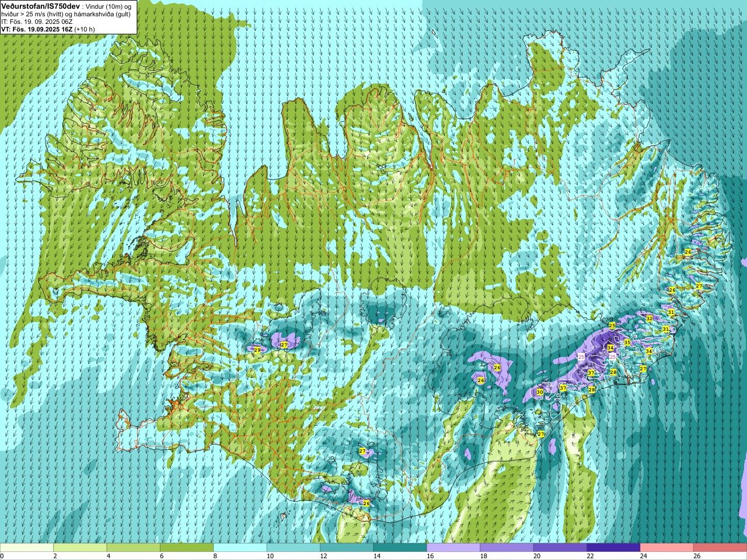This screenshot has height=560, width=747.
Task: Click the yellow 35 gust marker
Action: coord(627,342)
